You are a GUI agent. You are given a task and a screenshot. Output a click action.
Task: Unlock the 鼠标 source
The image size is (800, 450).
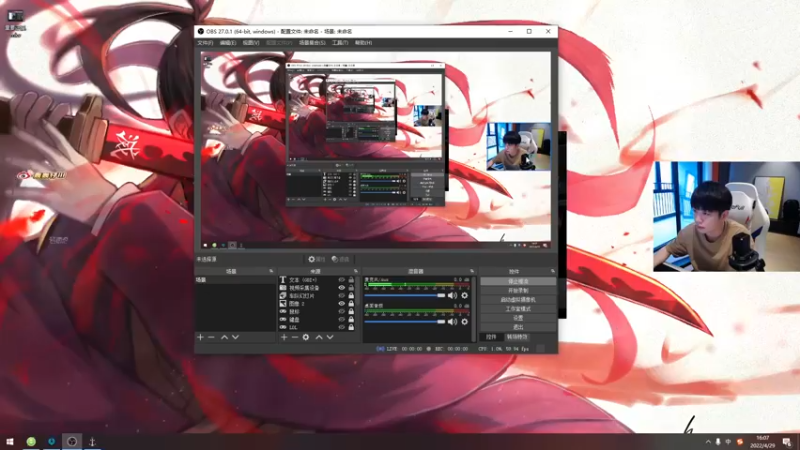click(x=351, y=311)
